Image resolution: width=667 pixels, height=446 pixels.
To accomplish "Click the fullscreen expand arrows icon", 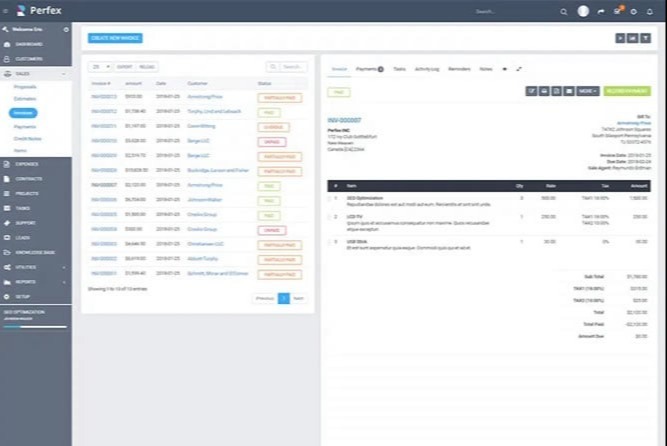I will 519,69.
